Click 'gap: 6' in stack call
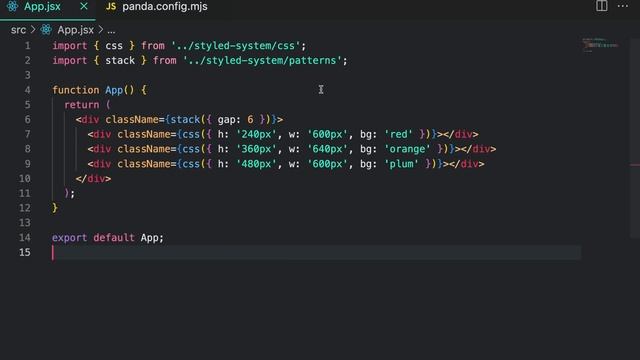The image size is (640, 360). coord(235,120)
